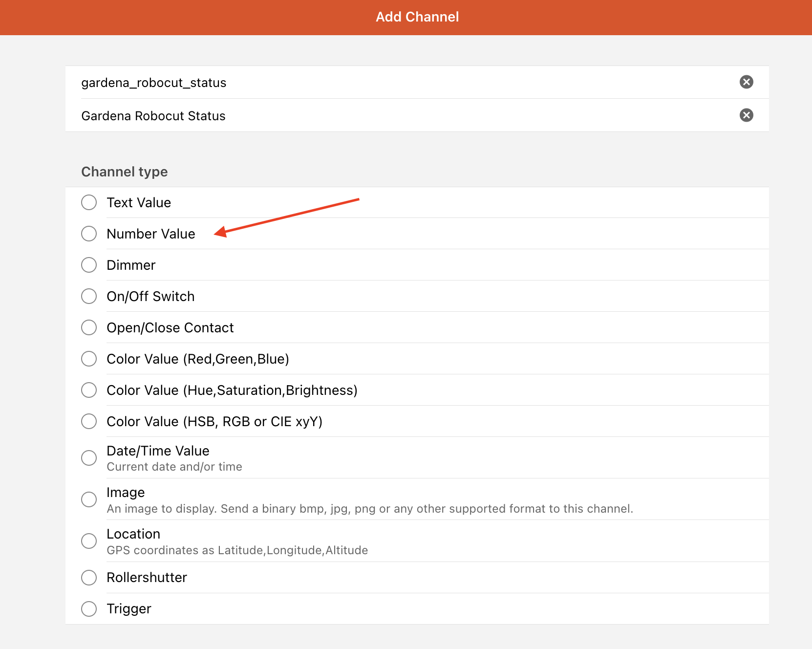Choose Color Value (Red,Green,Blue) option
Viewport: 812px width, 649px height.
(x=89, y=359)
